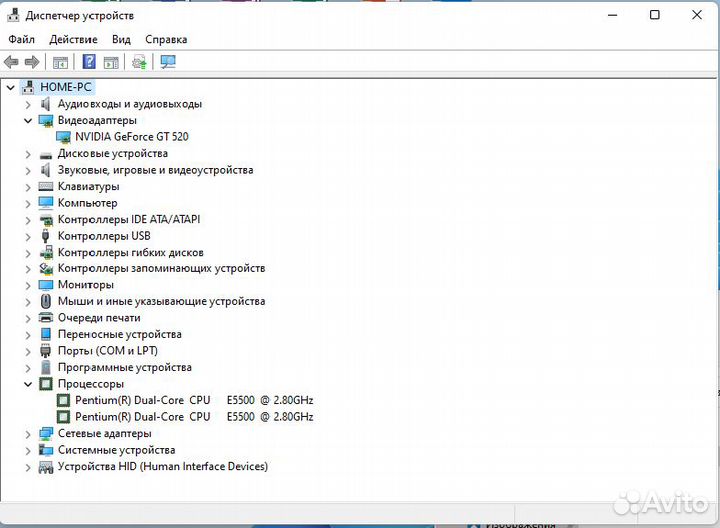Screen dimensions: 720x528
Task: Expand Аудиовходы и аудиовыходы category
Action: [28, 105]
